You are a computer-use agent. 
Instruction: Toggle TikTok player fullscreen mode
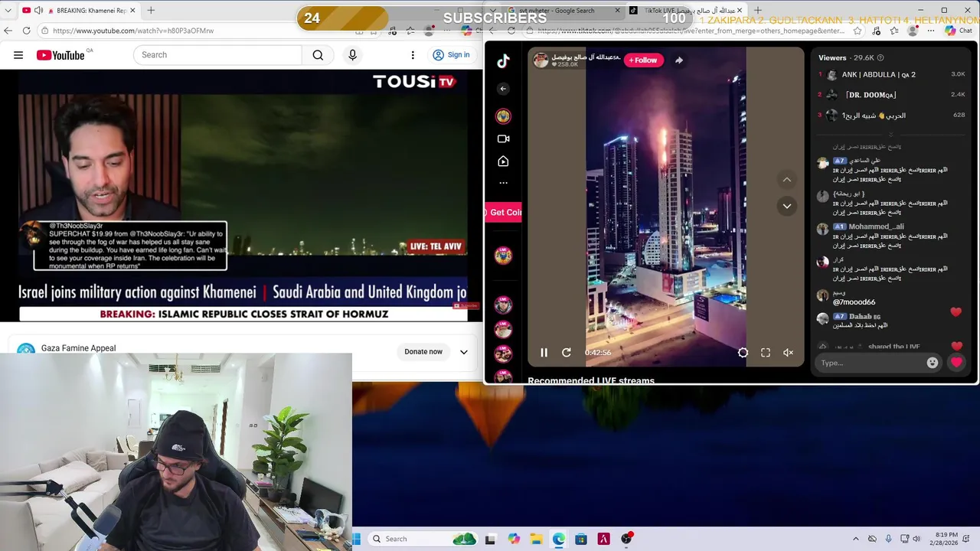[x=766, y=353]
